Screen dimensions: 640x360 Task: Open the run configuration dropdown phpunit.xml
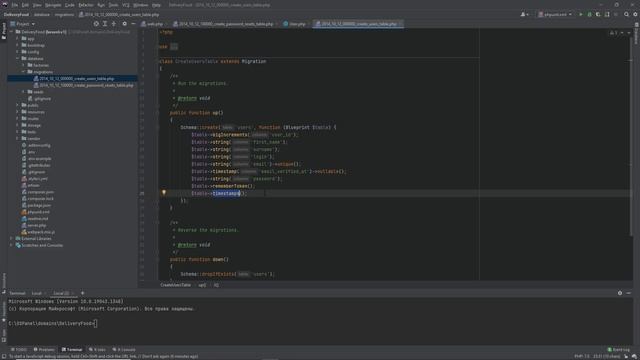tap(555, 14)
